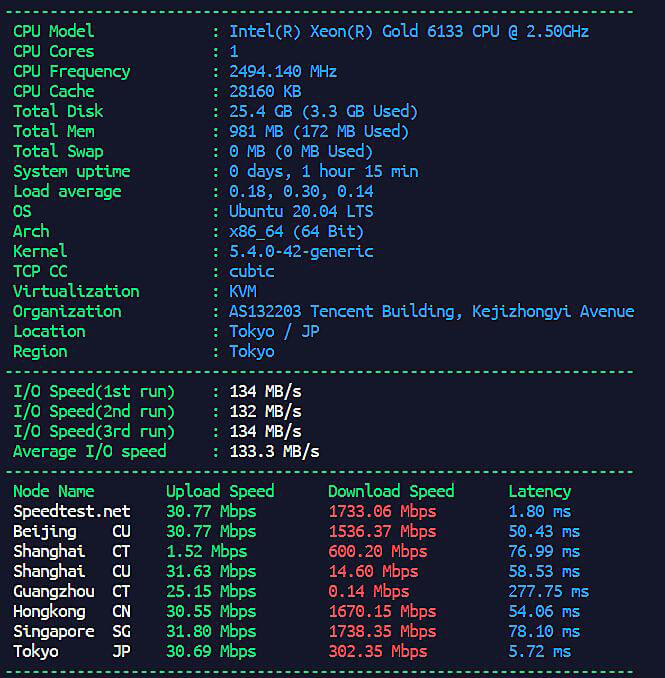The height and width of the screenshot is (678, 665).
Task: Select the System uptime value text
Action: [323, 172]
